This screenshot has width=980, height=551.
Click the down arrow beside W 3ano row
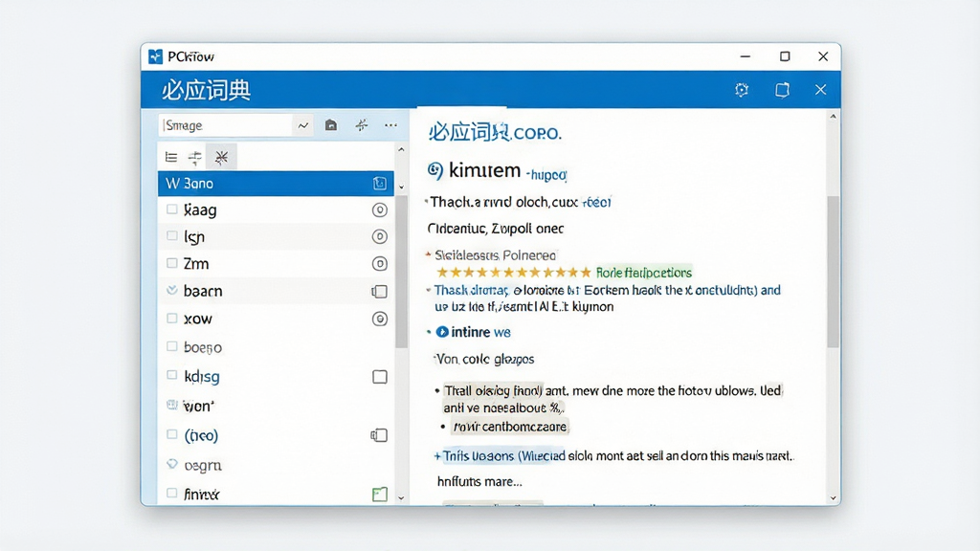click(401, 187)
